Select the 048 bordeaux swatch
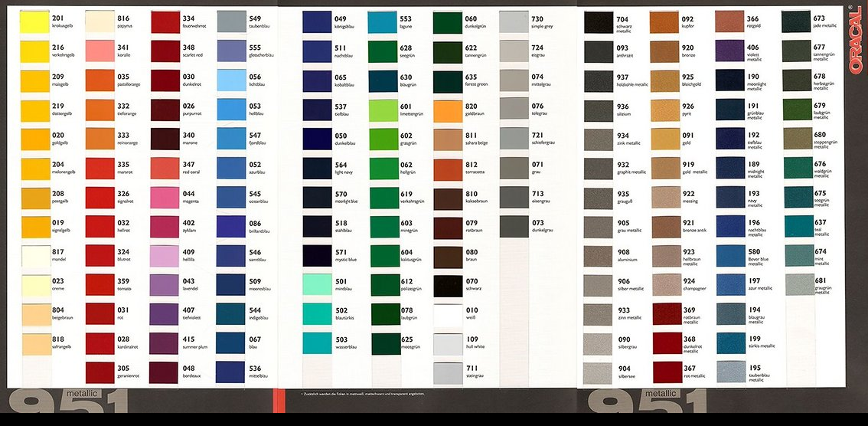Viewport: 868px width, 426px height. (x=164, y=372)
